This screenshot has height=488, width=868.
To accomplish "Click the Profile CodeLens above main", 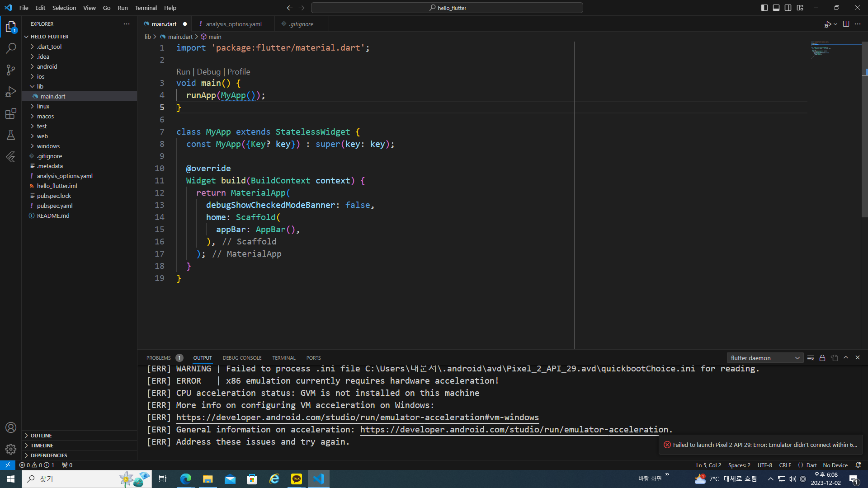I will [x=239, y=72].
